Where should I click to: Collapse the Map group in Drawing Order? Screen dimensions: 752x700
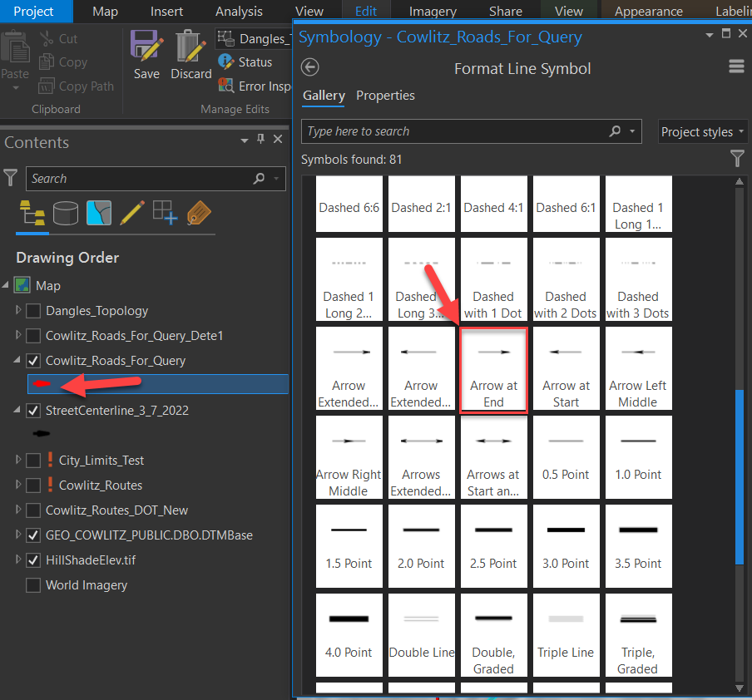point(7,285)
